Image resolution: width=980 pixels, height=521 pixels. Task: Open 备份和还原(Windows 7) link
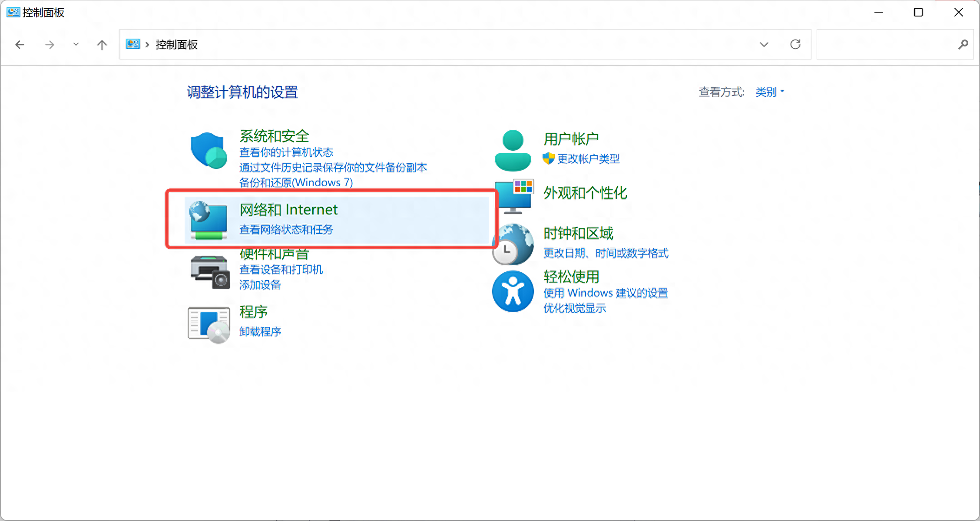pyautogui.click(x=296, y=182)
